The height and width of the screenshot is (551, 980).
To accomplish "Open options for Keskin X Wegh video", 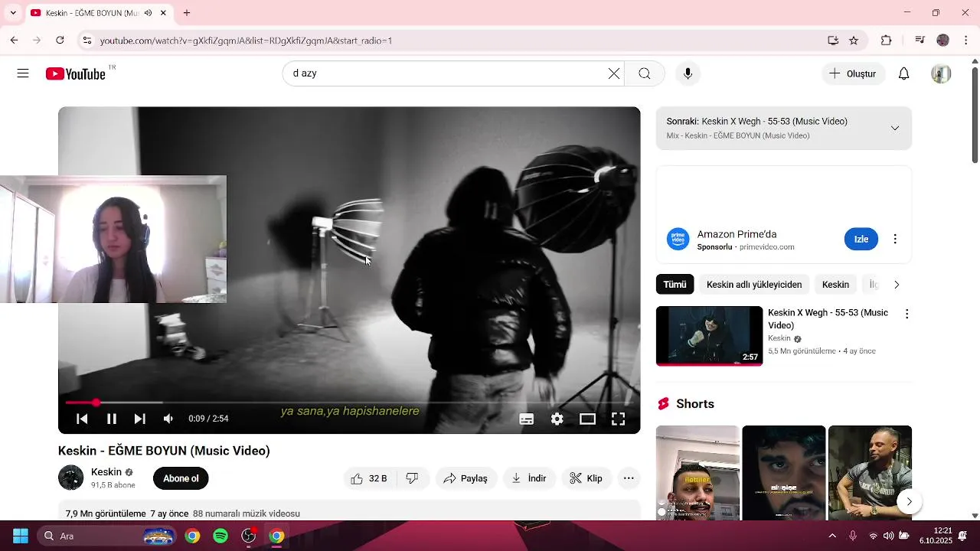I will coord(907,314).
